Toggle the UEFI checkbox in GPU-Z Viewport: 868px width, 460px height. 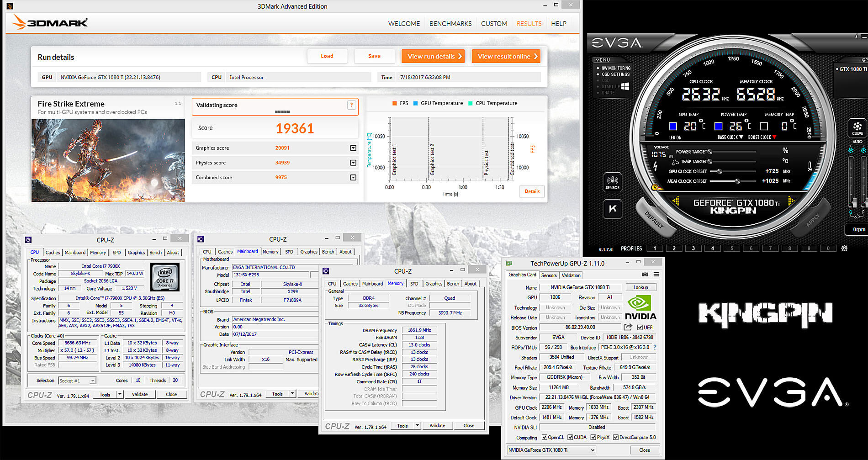(x=640, y=328)
